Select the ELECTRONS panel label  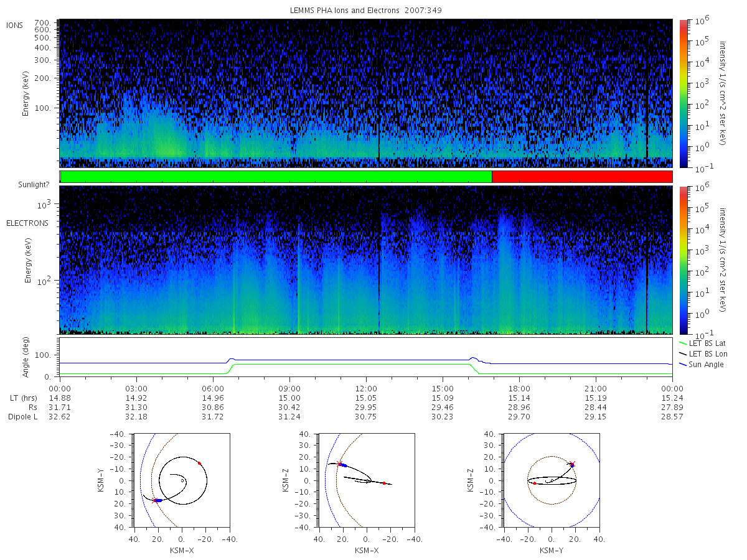[x=27, y=223]
